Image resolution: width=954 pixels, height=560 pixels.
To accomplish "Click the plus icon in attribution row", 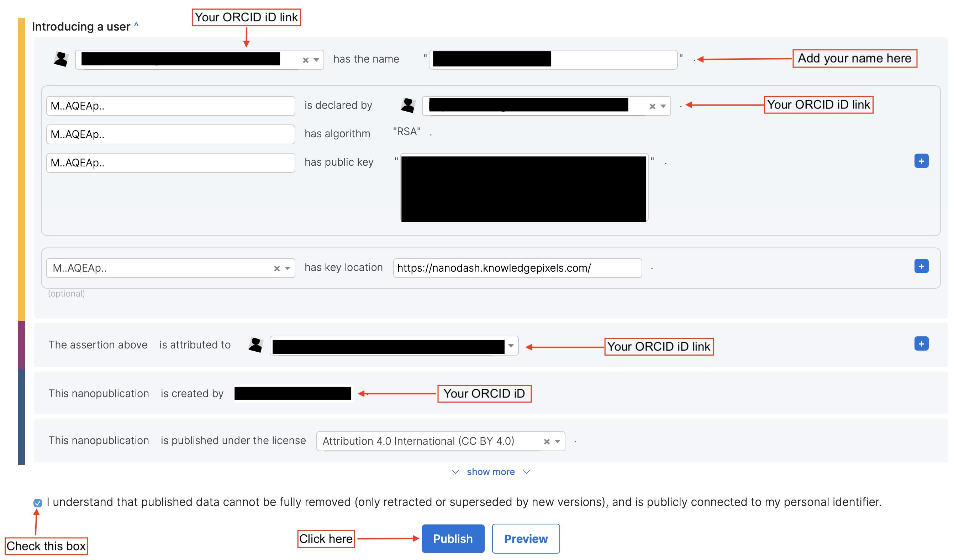I will click(x=921, y=344).
